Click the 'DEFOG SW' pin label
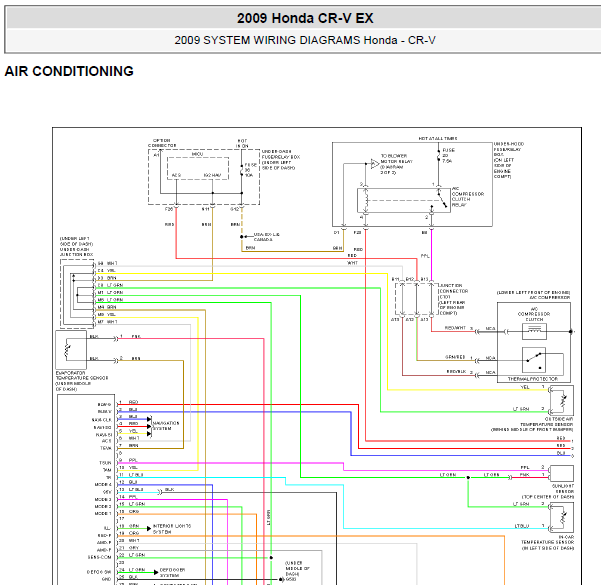The width and height of the screenshot is (601, 585). (99, 572)
